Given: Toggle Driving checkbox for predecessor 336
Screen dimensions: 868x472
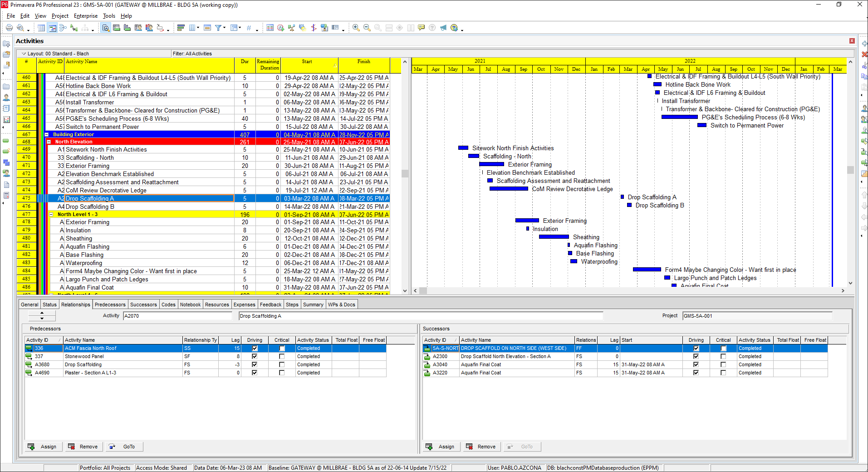Looking at the screenshot, I should (255, 348).
